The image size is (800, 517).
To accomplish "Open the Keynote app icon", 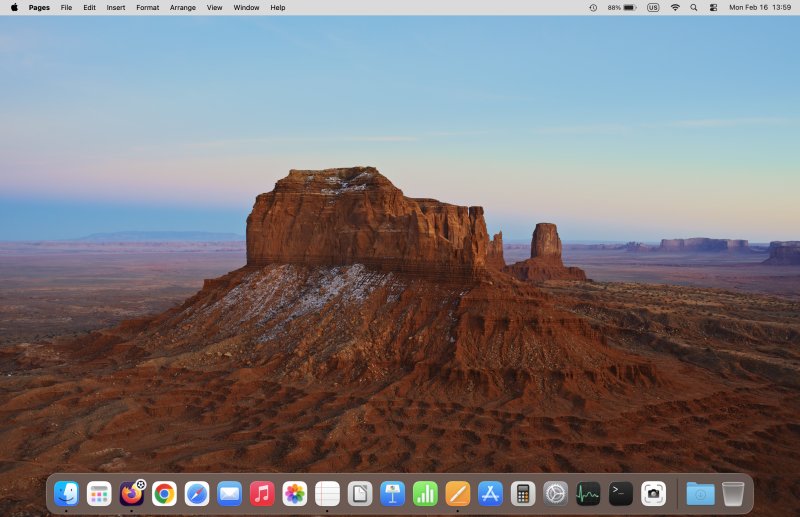I will 393,493.
